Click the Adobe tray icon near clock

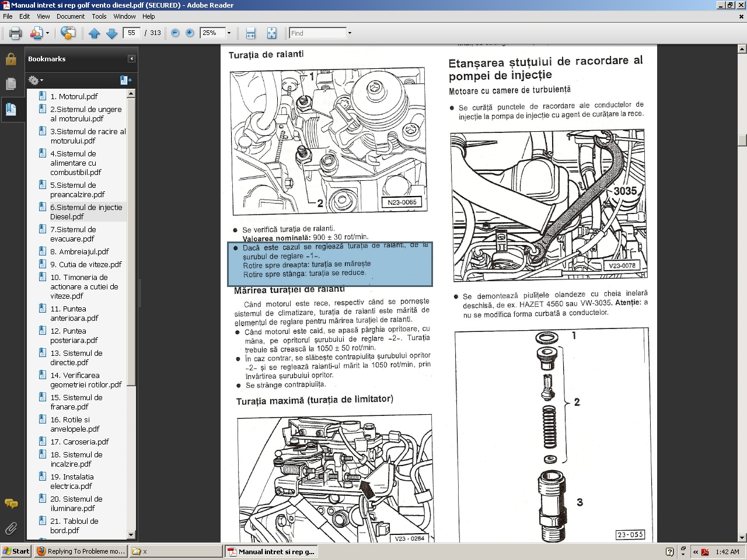point(705,552)
